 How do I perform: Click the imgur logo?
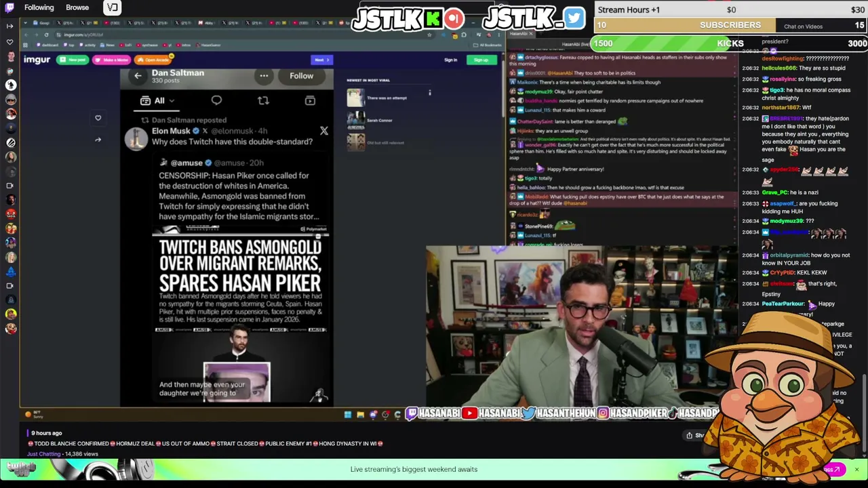(x=37, y=60)
